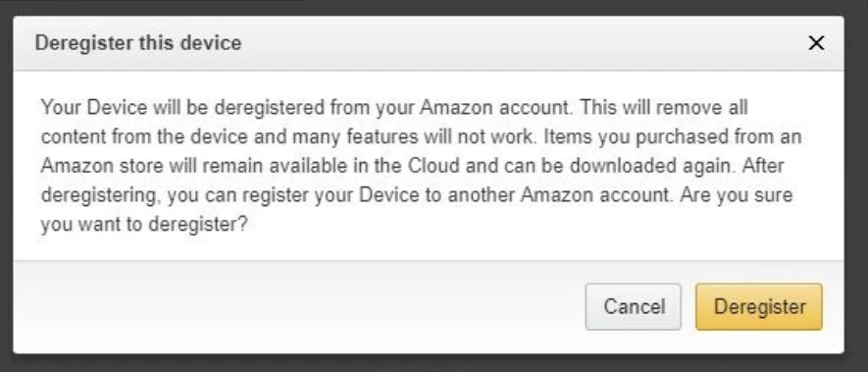Click "This will remove all" text
Viewport: 868px width, 372px height.
click(x=664, y=107)
